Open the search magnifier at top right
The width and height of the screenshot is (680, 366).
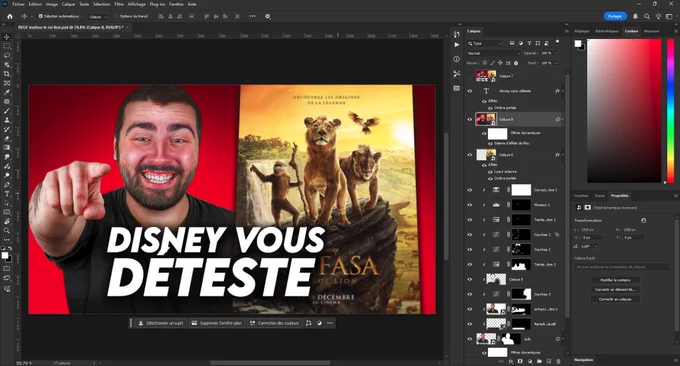point(647,16)
